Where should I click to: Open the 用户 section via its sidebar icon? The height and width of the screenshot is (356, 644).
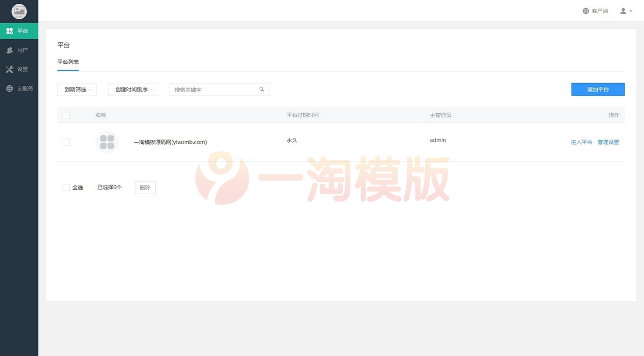(9, 50)
